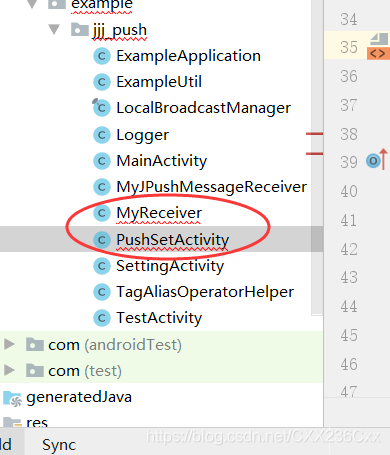The image size is (390, 455).
Task: Select the TestActivity class file
Action: point(159,318)
